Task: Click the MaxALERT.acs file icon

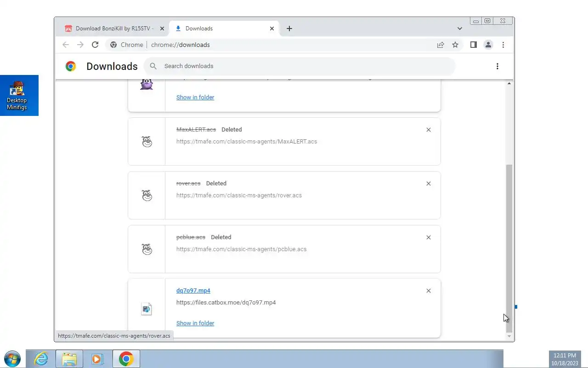Action: pyautogui.click(x=147, y=142)
